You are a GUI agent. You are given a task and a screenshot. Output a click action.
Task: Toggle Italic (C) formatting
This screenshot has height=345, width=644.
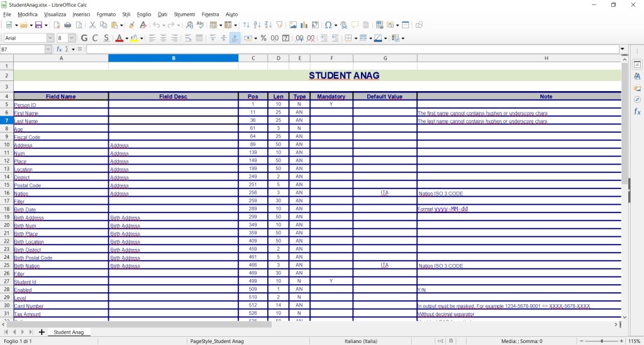96,38
